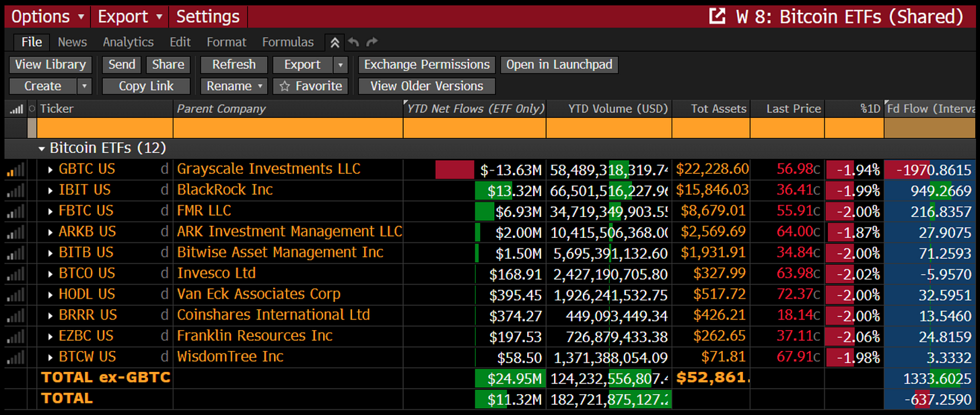Click the signal bars icon in ARKB row
Screen dimensions: 980x415
point(15,232)
